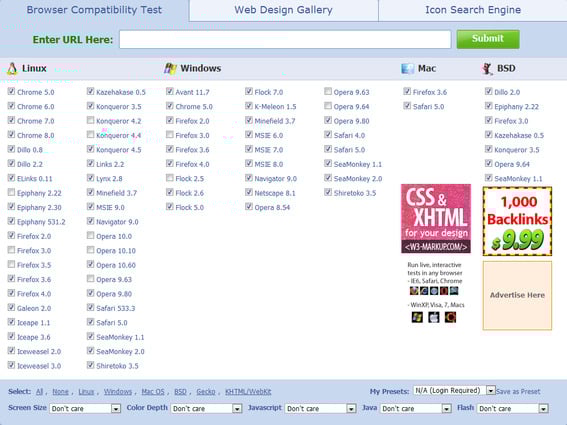This screenshot has height=425, width=567.
Task: Click the Advertise Here box
Action: [x=517, y=295]
